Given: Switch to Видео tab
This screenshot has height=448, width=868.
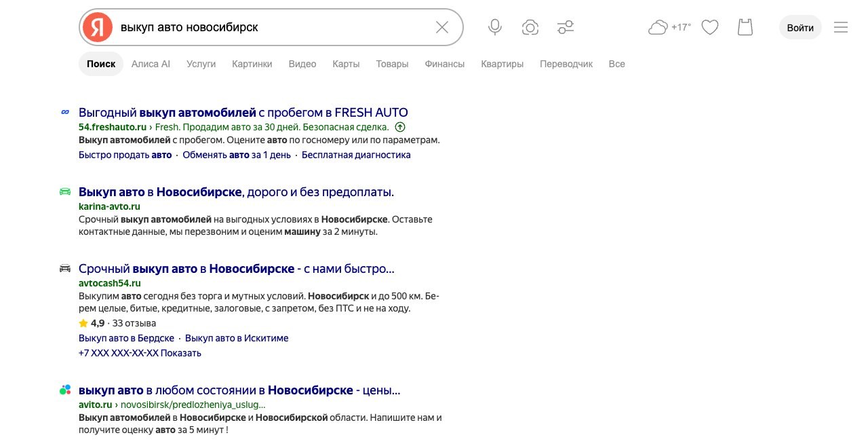Looking at the screenshot, I should tap(302, 64).
